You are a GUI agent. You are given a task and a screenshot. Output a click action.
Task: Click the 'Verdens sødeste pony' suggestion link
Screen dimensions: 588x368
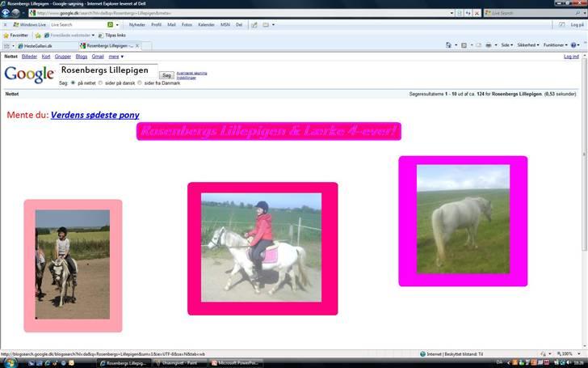pyautogui.click(x=94, y=116)
